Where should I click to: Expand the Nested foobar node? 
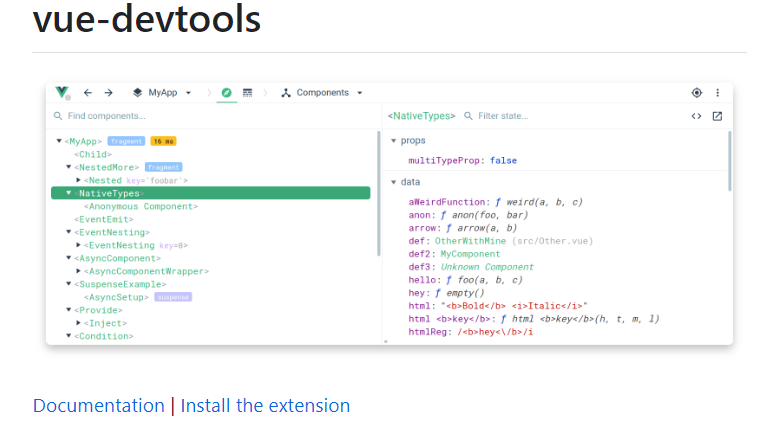pyautogui.click(x=78, y=180)
